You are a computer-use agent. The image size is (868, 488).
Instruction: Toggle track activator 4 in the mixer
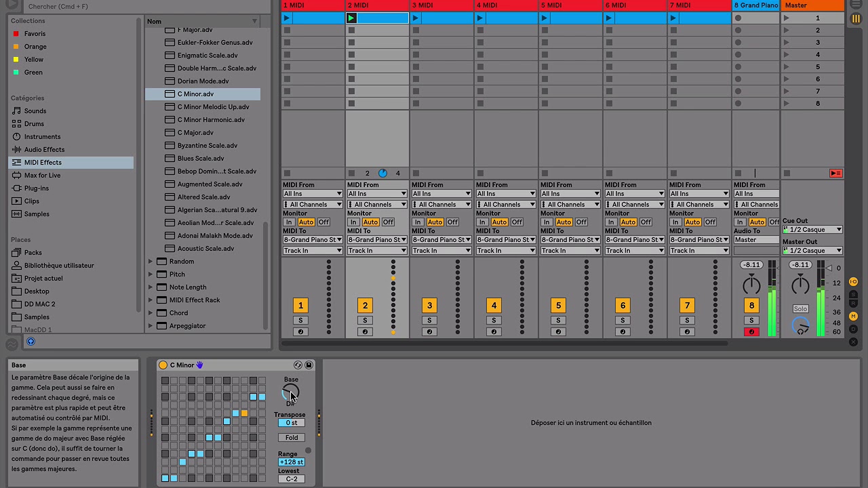[x=494, y=306]
